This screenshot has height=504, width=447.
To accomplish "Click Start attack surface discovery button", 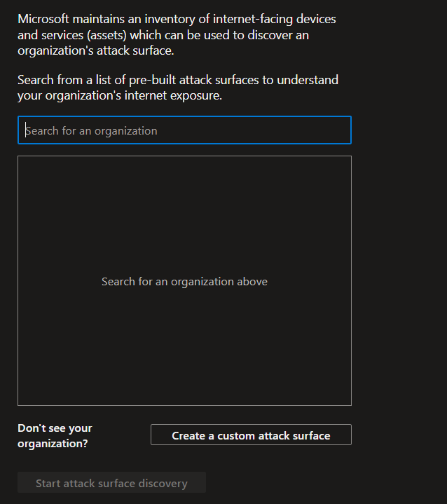I will coord(111,482).
